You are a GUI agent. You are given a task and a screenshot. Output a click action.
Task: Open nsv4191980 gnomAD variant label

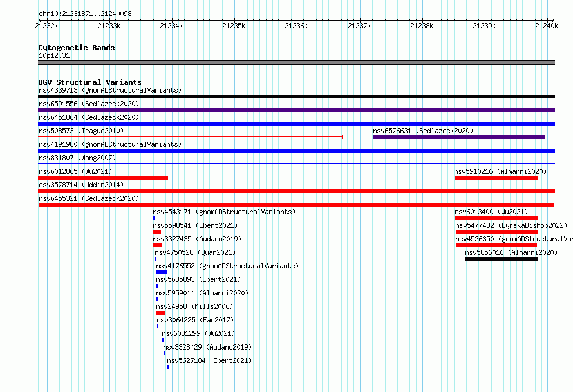(110, 144)
